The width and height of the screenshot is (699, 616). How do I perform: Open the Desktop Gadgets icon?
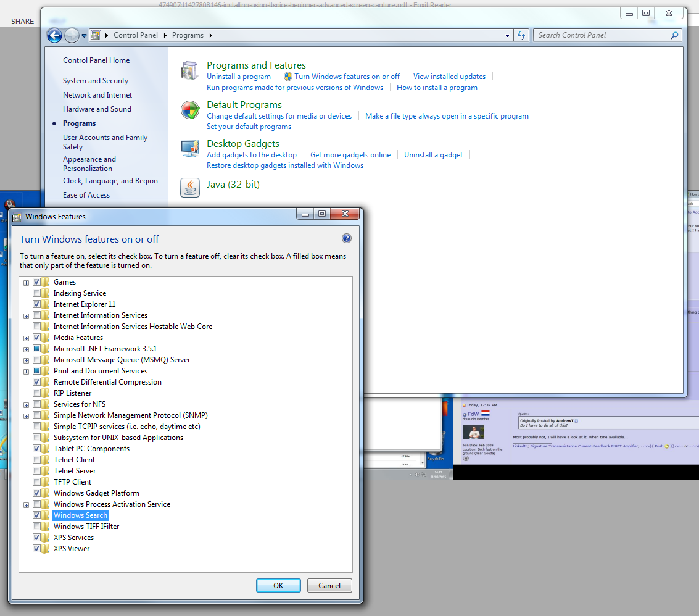190,149
